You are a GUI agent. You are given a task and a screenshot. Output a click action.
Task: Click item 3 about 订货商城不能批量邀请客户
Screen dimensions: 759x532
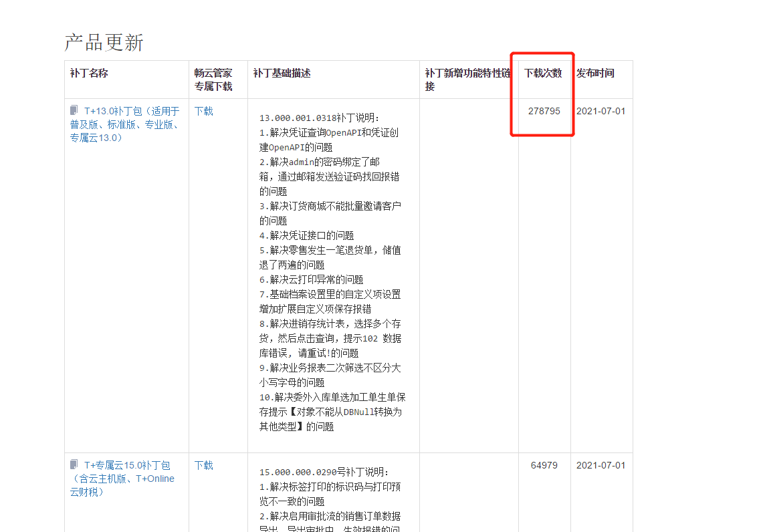(330, 213)
